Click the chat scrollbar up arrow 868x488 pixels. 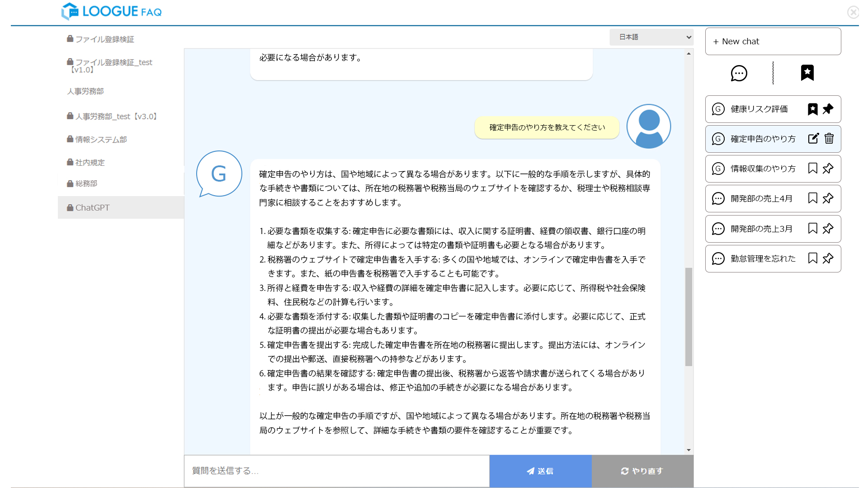tap(689, 54)
